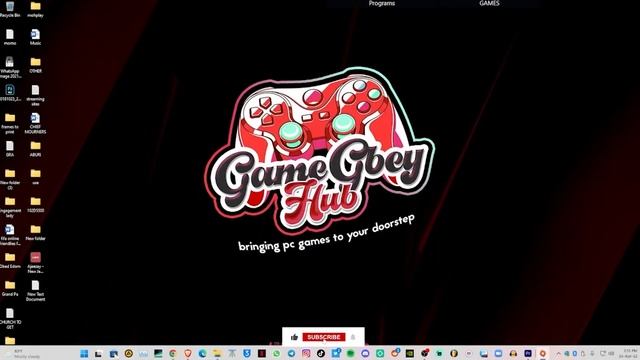640x360 pixels.
Task: Open the taskbar clock and date
Action: coord(629,353)
